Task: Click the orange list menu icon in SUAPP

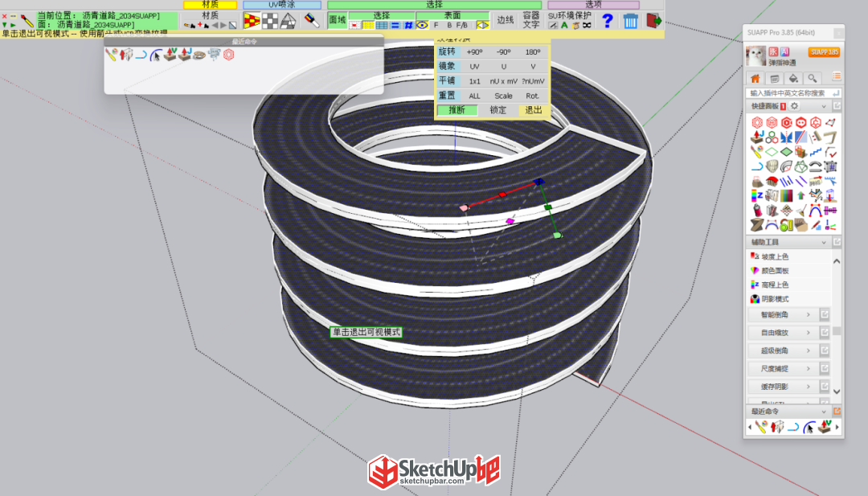Action: (837, 77)
